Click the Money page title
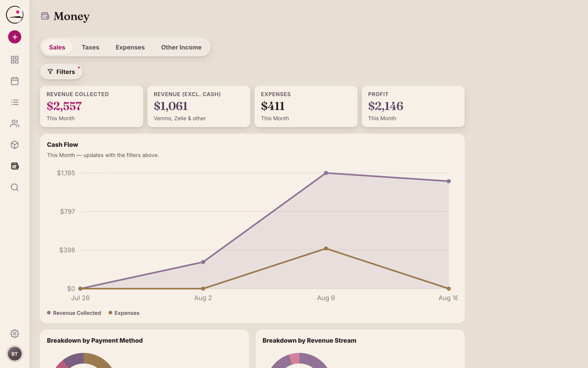The width and height of the screenshot is (588, 368). (72, 16)
